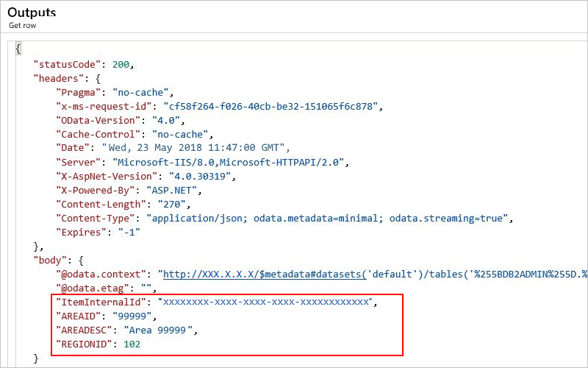Select the Content-Type application/json value

(x=327, y=219)
